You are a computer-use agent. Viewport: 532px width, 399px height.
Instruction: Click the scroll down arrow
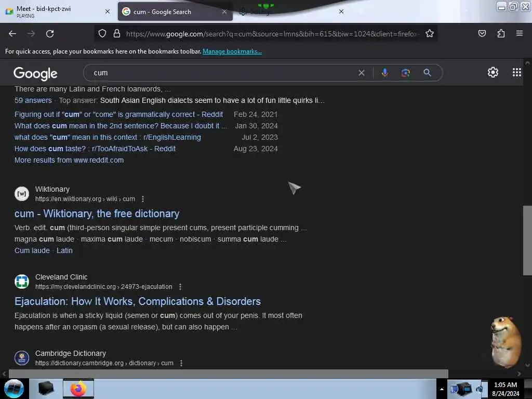(527, 365)
